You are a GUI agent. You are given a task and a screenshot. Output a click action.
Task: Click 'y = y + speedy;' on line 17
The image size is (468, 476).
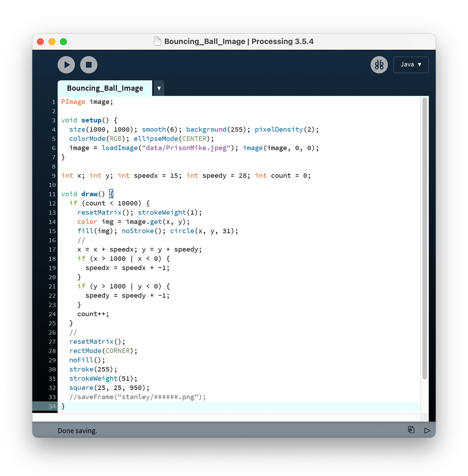point(172,249)
